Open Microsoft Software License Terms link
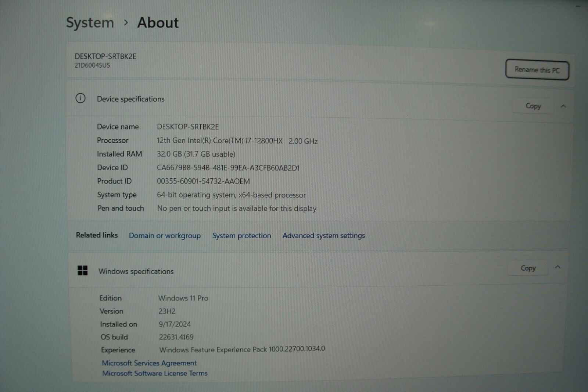This screenshot has height=392, width=588. pyautogui.click(x=155, y=373)
